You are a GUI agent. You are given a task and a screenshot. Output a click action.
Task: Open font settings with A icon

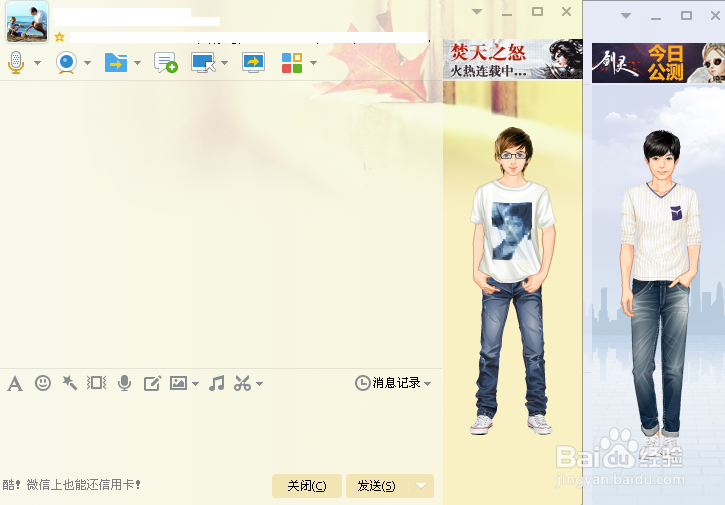coord(15,383)
